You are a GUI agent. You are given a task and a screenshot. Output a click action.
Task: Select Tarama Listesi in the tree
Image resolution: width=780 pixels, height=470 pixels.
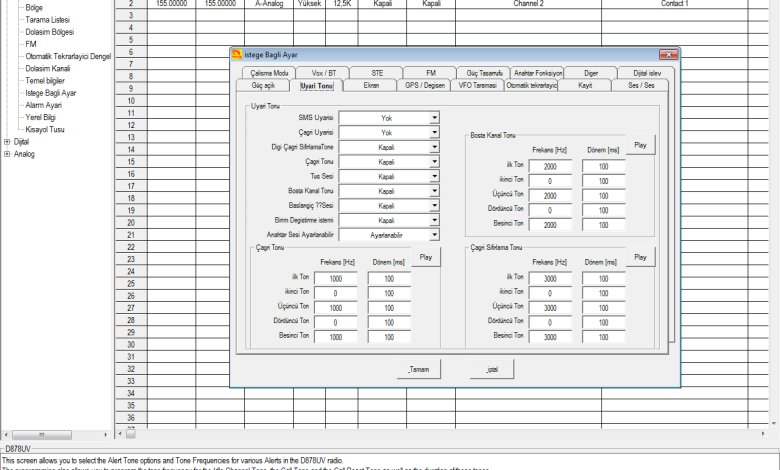point(47,20)
